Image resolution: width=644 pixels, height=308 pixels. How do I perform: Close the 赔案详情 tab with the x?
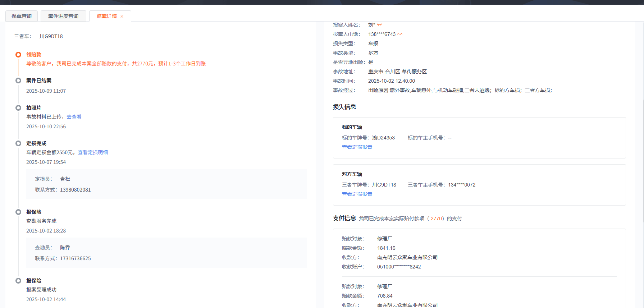122,17
